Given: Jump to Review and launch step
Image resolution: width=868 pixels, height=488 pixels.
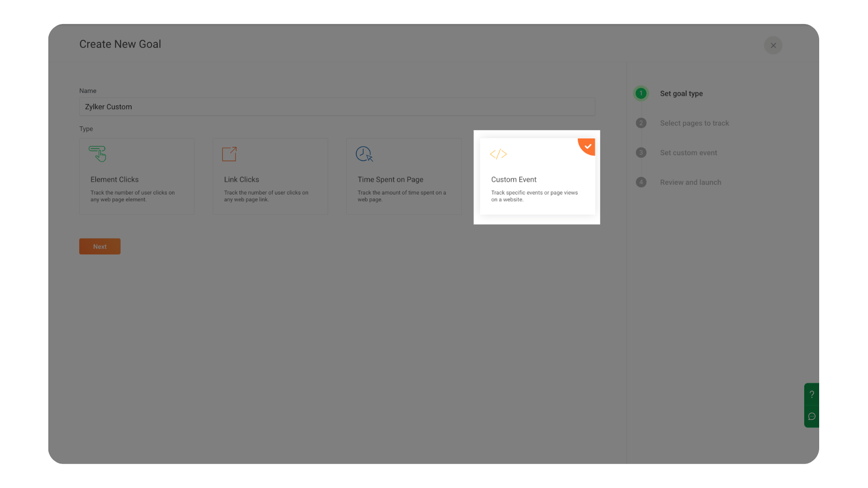Looking at the screenshot, I should pyautogui.click(x=690, y=182).
